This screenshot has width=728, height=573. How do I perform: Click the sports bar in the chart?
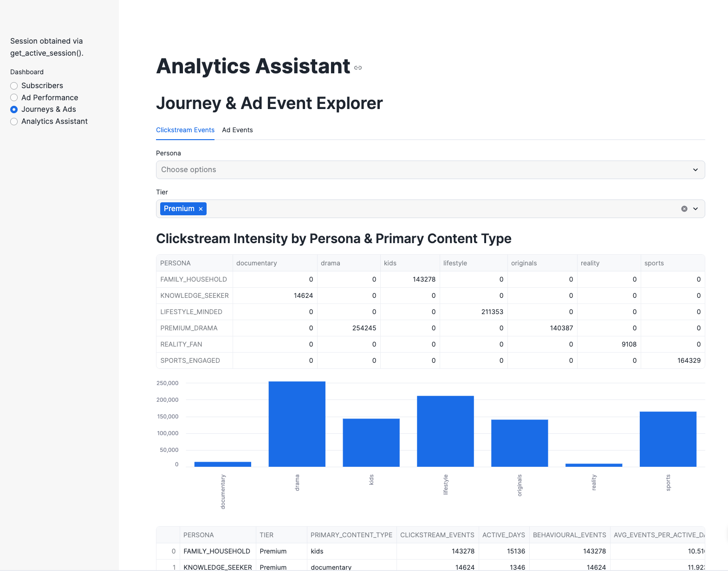coord(668,438)
